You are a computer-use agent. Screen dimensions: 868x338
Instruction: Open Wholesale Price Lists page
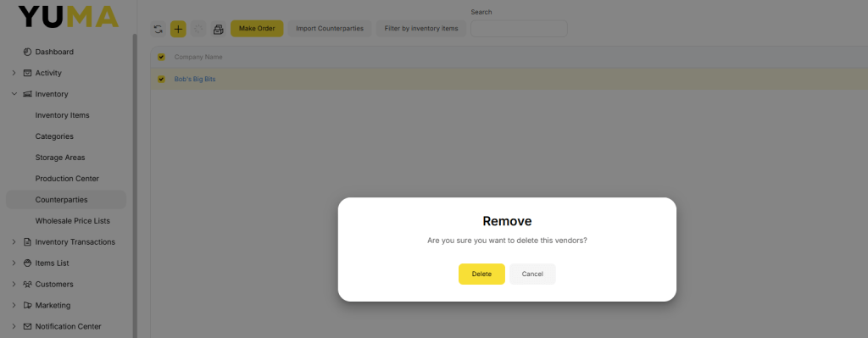73,221
